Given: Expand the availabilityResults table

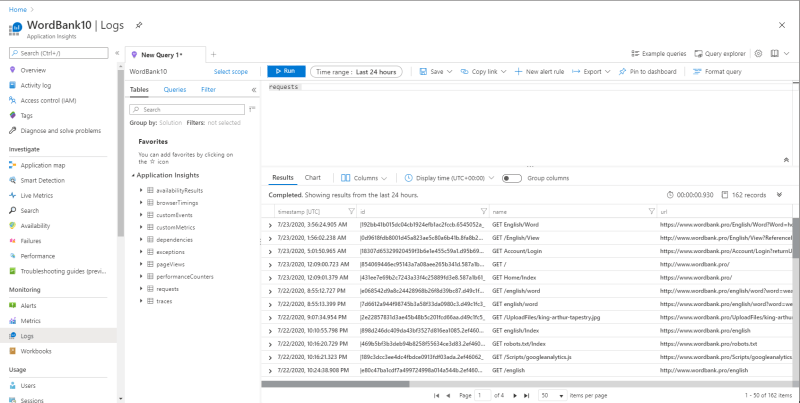Looking at the screenshot, I should point(141,190).
